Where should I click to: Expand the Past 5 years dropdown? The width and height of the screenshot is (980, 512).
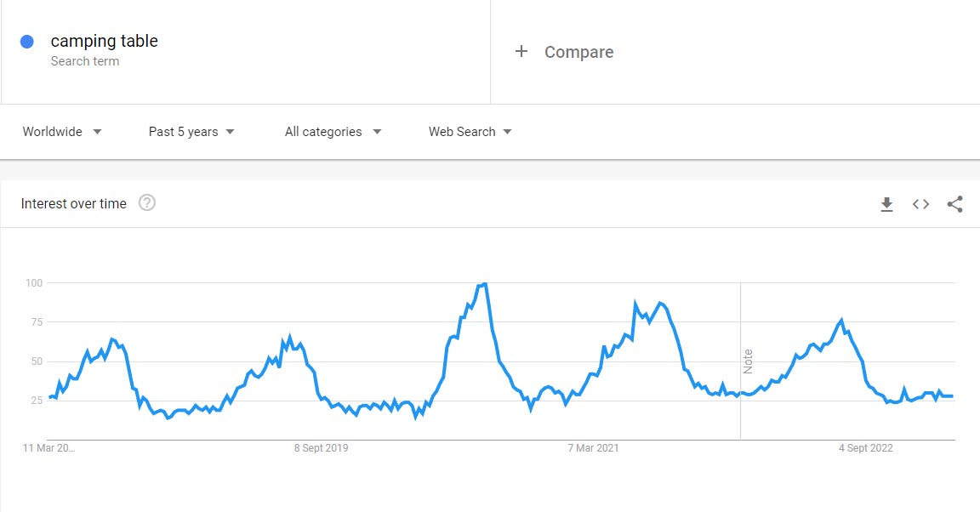[191, 132]
